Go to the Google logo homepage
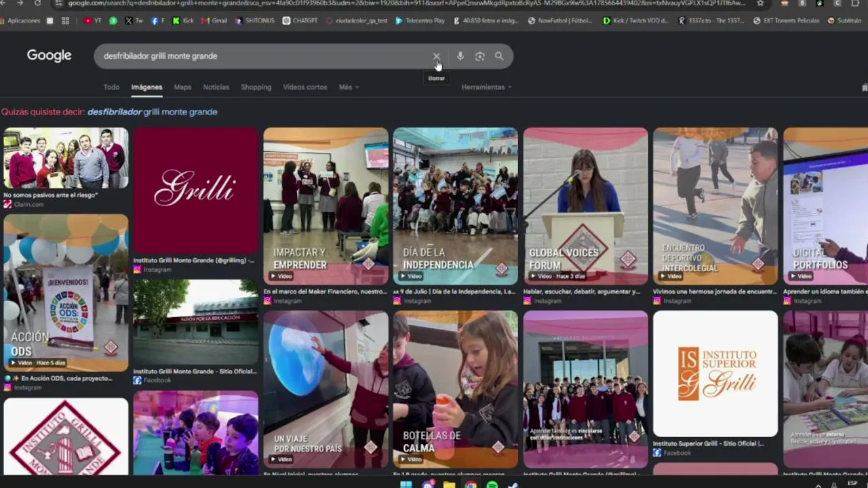Image resolution: width=868 pixels, height=488 pixels. (x=49, y=56)
